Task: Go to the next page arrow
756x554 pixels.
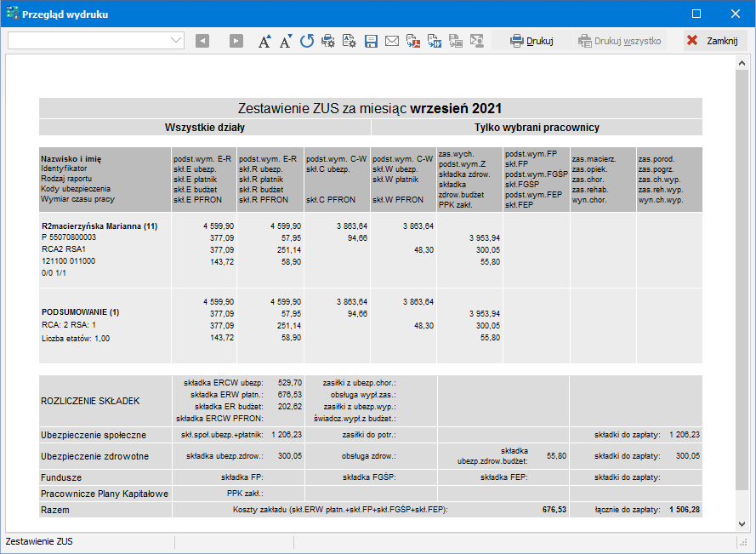Action: click(236, 41)
